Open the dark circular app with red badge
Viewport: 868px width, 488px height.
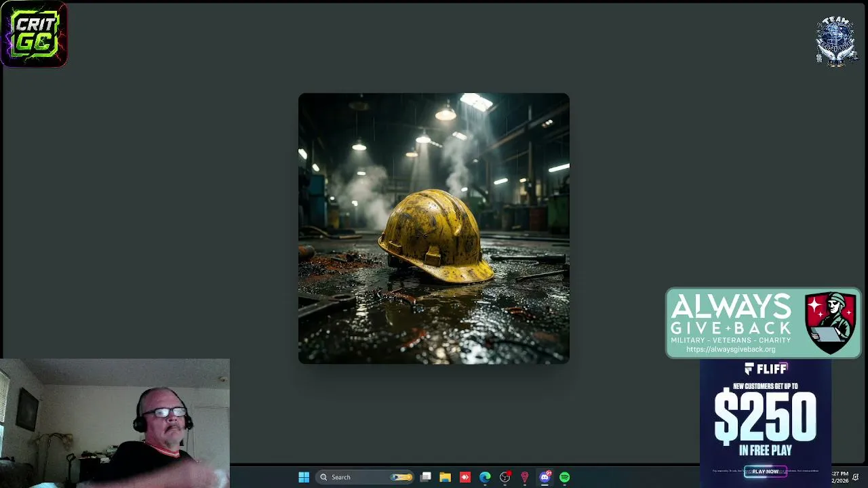(x=505, y=477)
